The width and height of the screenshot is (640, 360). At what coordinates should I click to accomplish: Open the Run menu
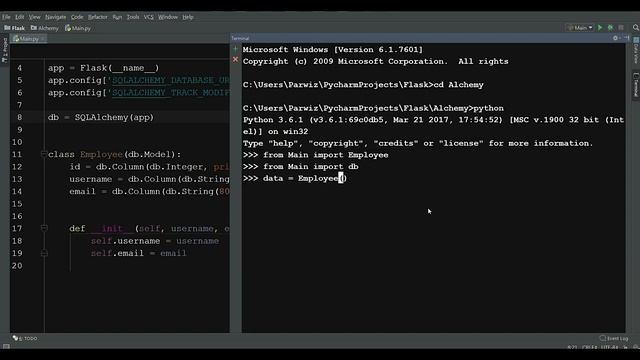(117, 17)
